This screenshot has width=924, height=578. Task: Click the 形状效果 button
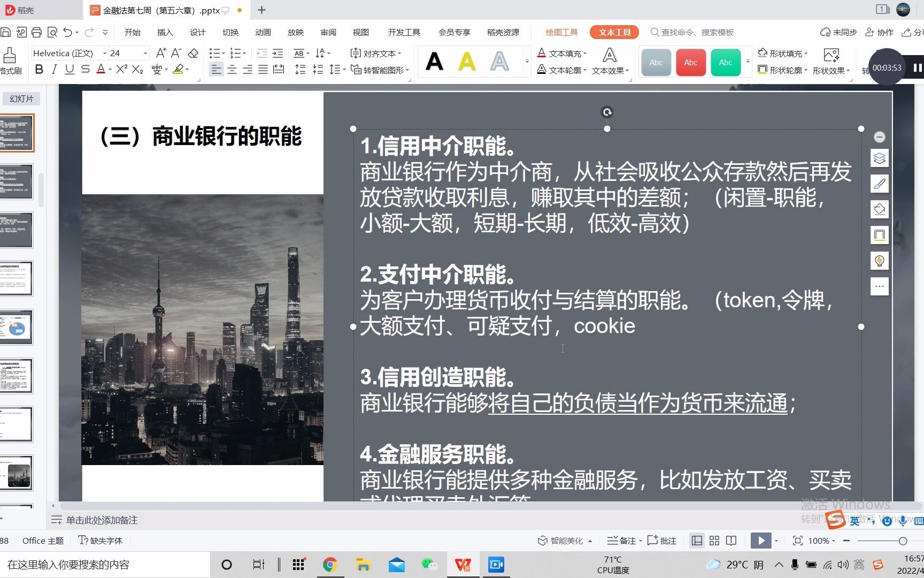tap(831, 62)
